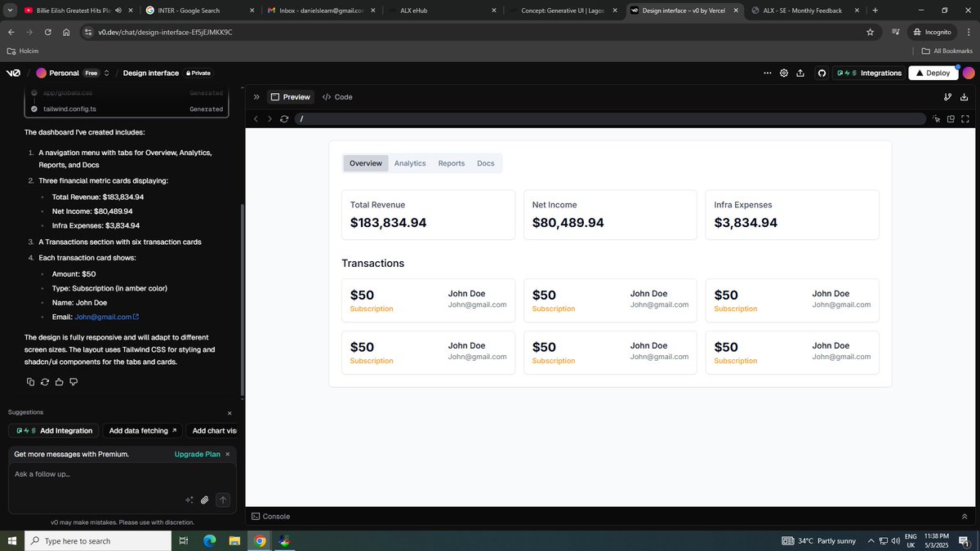The width and height of the screenshot is (980, 551).
Task: Open project settings gear icon
Action: coord(784,73)
